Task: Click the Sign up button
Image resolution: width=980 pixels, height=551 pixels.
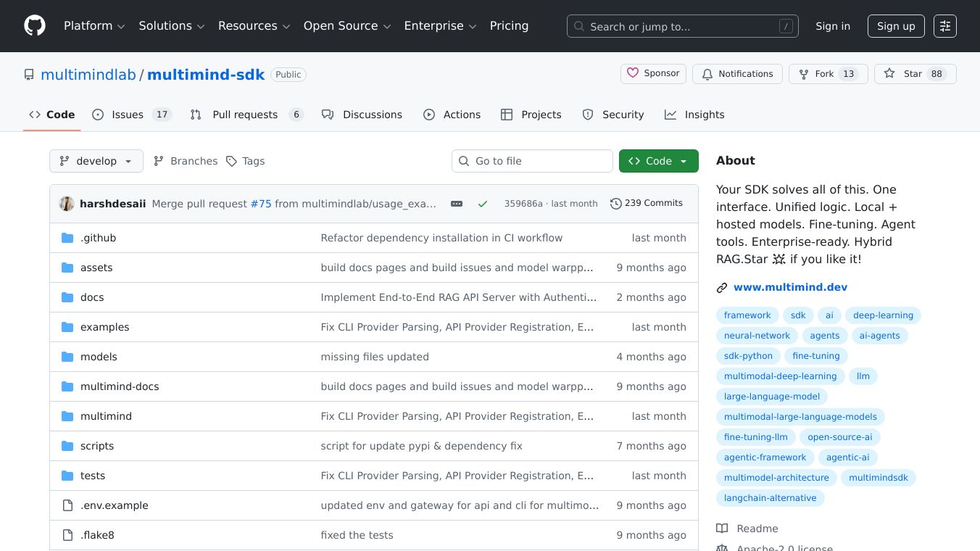Action: 896,26
